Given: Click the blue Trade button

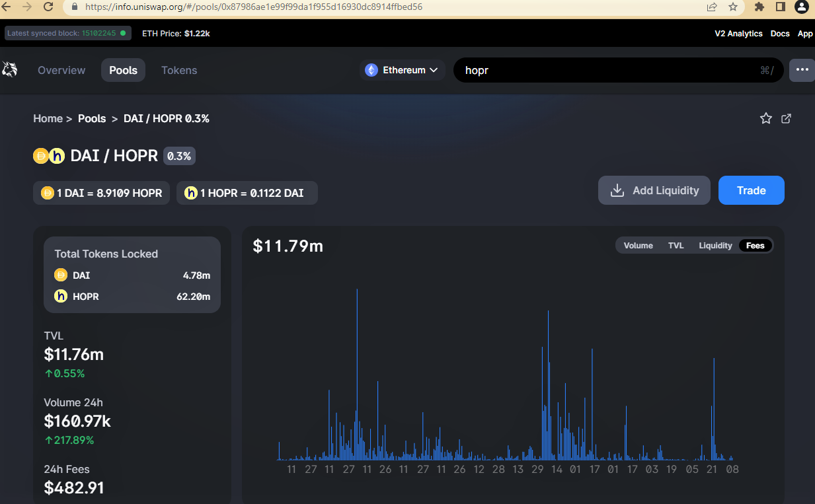Looking at the screenshot, I should click(x=752, y=190).
